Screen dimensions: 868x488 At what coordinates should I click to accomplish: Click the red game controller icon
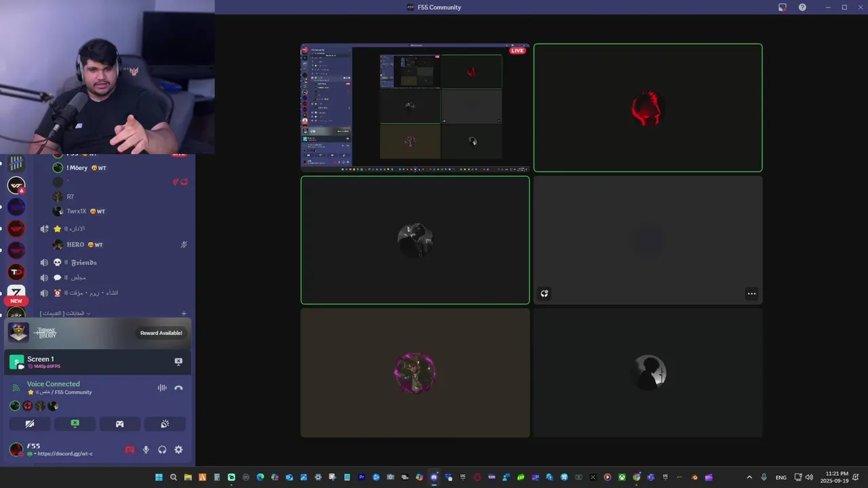130,449
